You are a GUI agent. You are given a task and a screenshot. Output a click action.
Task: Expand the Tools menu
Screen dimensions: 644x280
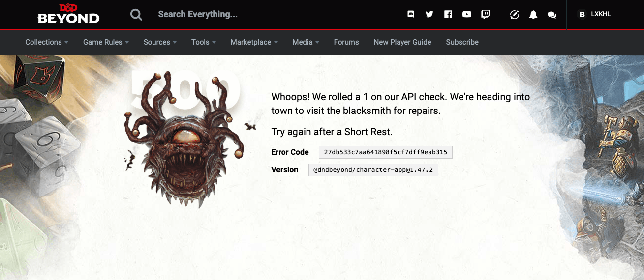(x=204, y=42)
